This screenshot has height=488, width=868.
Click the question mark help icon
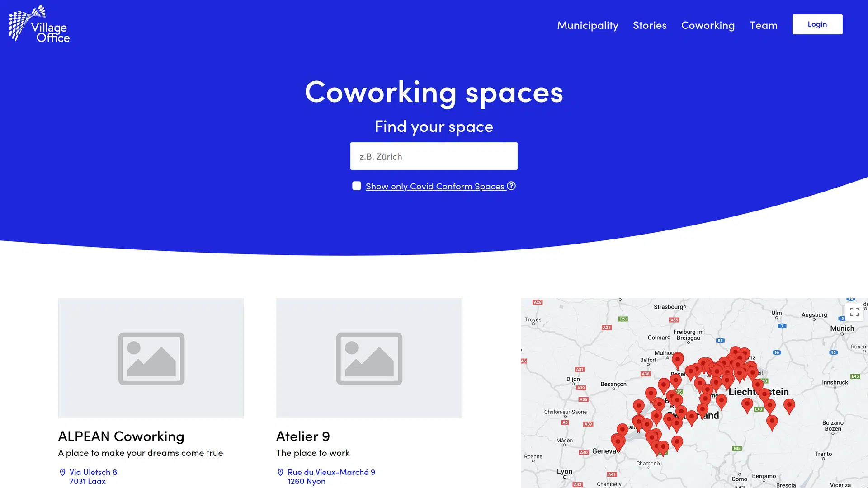[511, 186]
